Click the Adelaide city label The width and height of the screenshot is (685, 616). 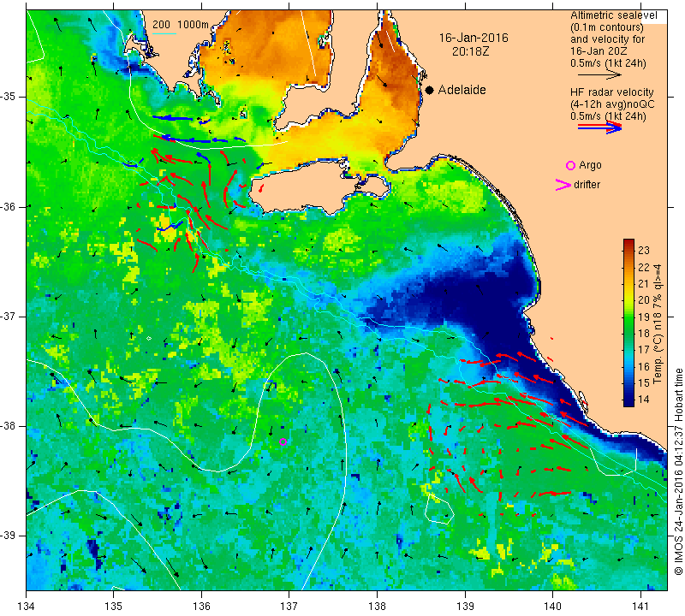coord(462,90)
